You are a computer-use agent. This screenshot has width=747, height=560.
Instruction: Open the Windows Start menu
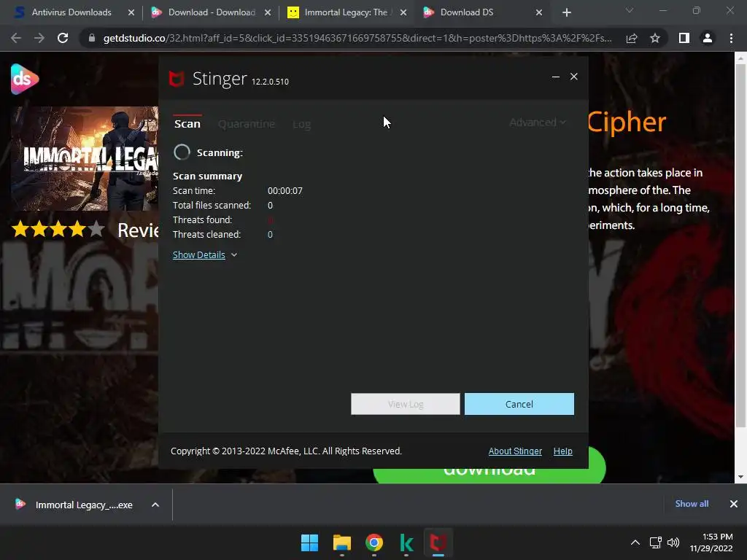tap(309, 542)
